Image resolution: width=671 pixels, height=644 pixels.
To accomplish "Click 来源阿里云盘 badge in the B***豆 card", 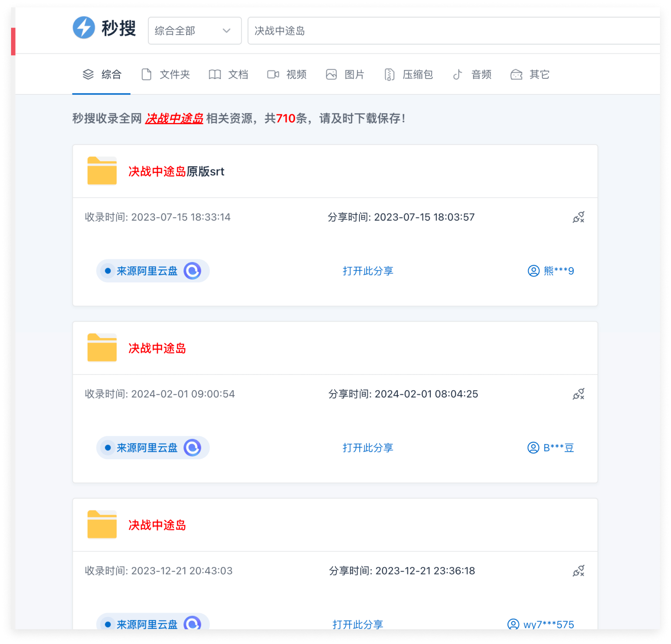I will (x=153, y=448).
